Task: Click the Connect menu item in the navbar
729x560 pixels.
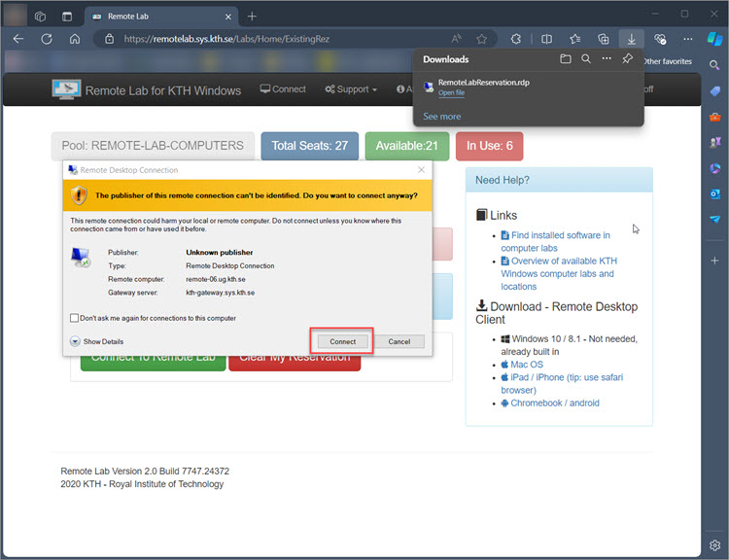Action: pyautogui.click(x=283, y=89)
